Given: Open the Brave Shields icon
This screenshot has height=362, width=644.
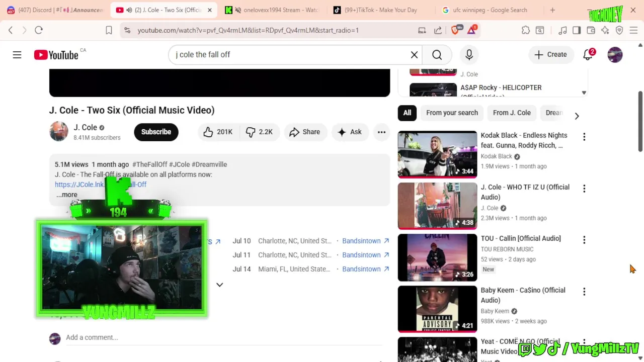Looking at the screenshot, I should point(456,30).
